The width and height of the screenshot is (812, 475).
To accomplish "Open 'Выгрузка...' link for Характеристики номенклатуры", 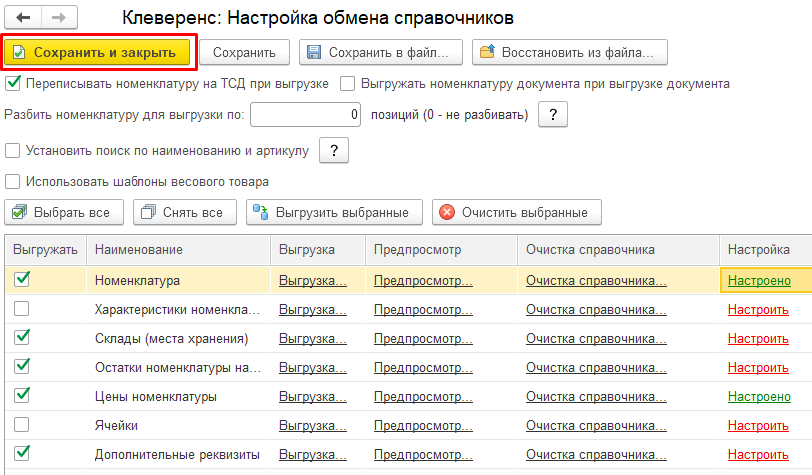I will tap(313, 310).
